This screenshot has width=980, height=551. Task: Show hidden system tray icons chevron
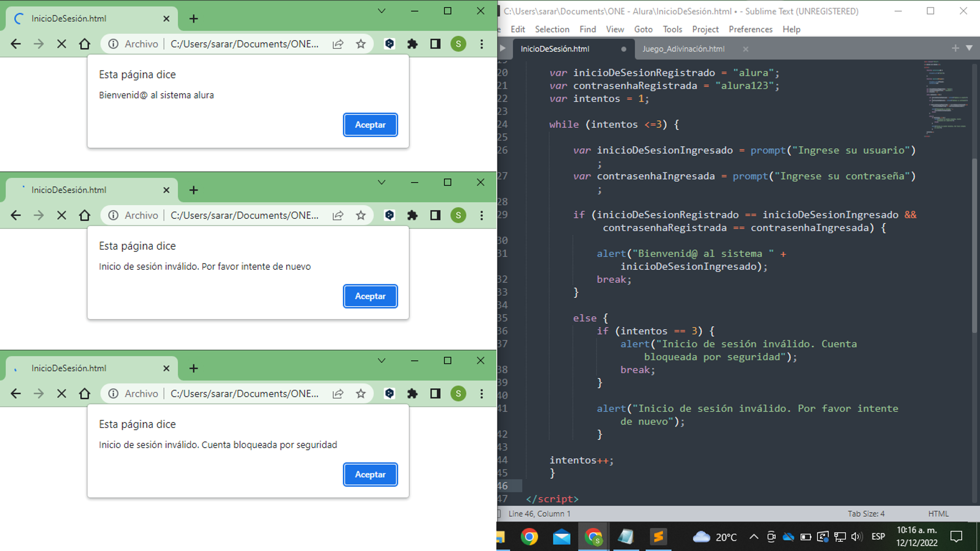coord(754,537)
